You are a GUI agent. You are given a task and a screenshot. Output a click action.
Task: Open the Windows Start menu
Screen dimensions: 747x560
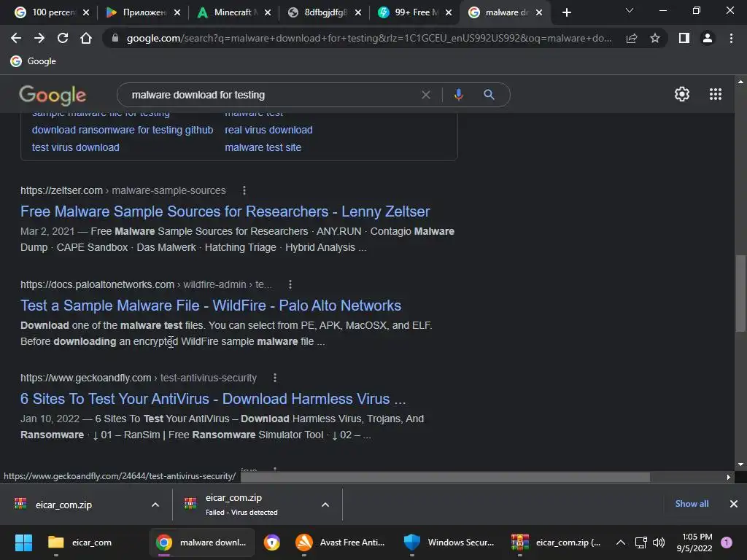23,542
